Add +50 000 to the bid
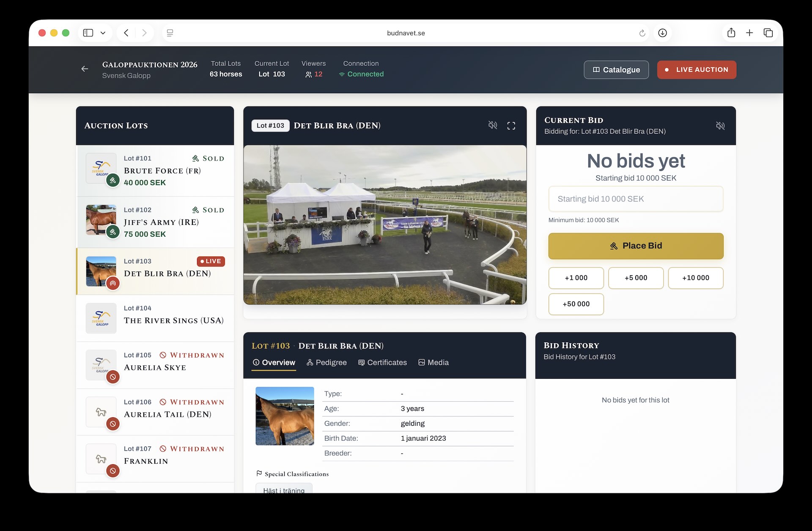 576,304
